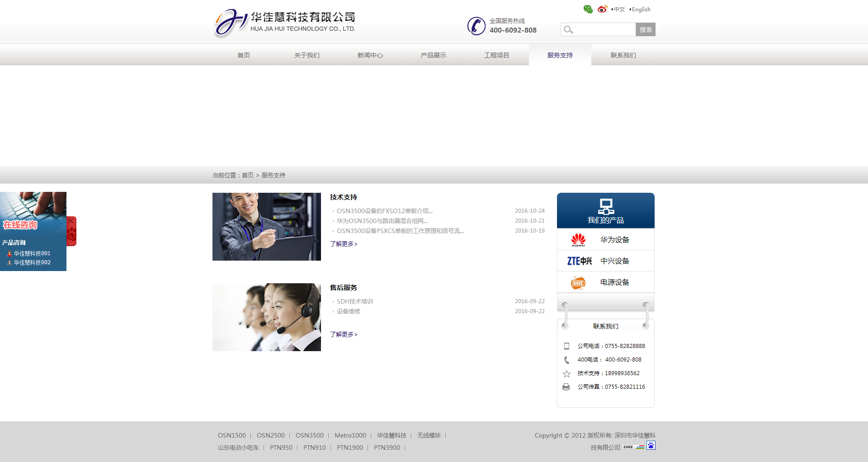
Task: Click the Hua Jia Hui company logo
Action: (x=285, y=23)
